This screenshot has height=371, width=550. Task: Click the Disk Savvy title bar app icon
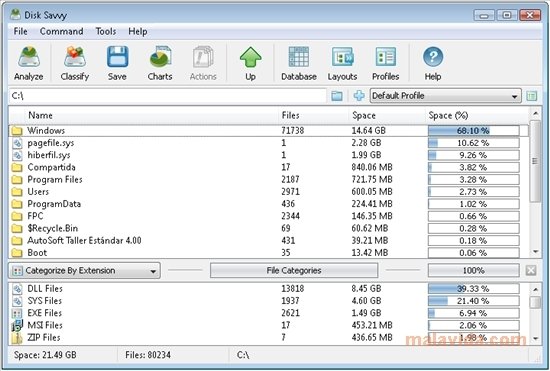click(15, 14)
